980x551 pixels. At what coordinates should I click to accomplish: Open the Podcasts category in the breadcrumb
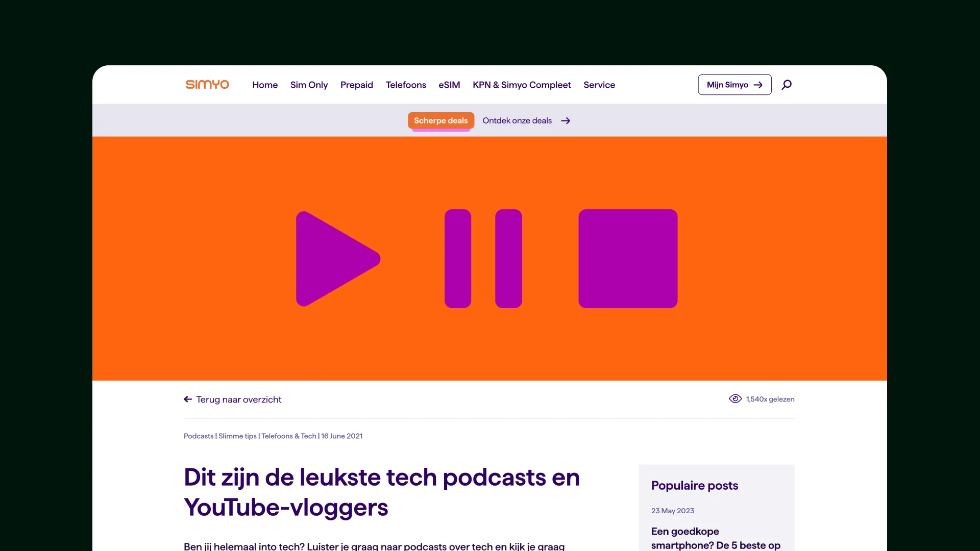tap(198, 436)
